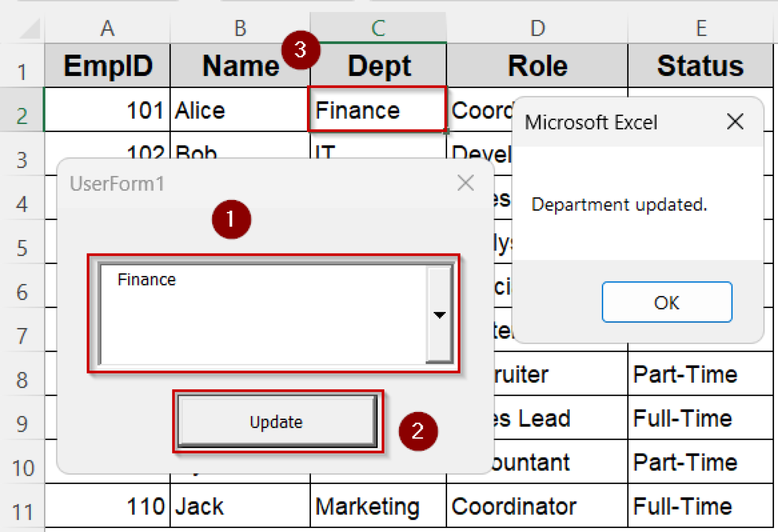Click the Dept header cell in row 1
Viewport: 778px width, 532px height.
click(378, 65)
